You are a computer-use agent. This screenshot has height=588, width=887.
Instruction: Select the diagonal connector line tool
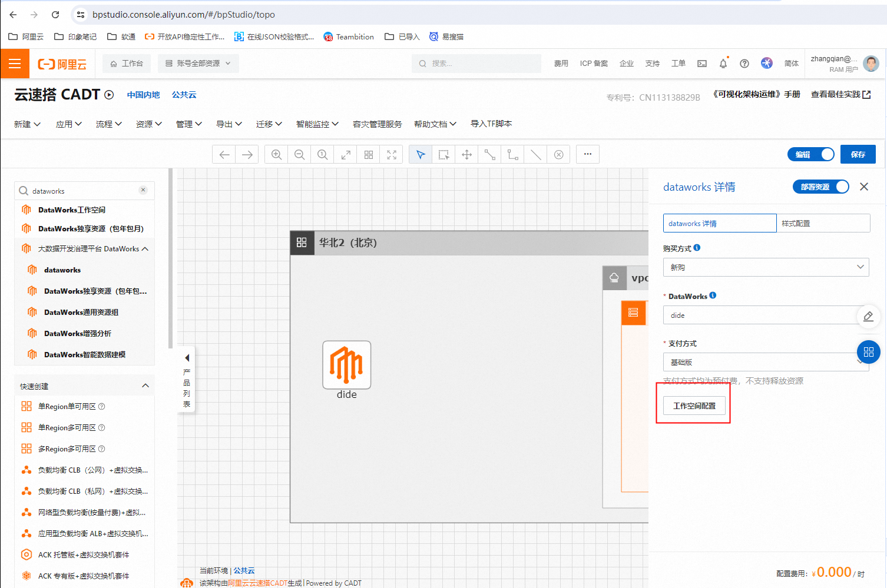(x=489, y=155)
